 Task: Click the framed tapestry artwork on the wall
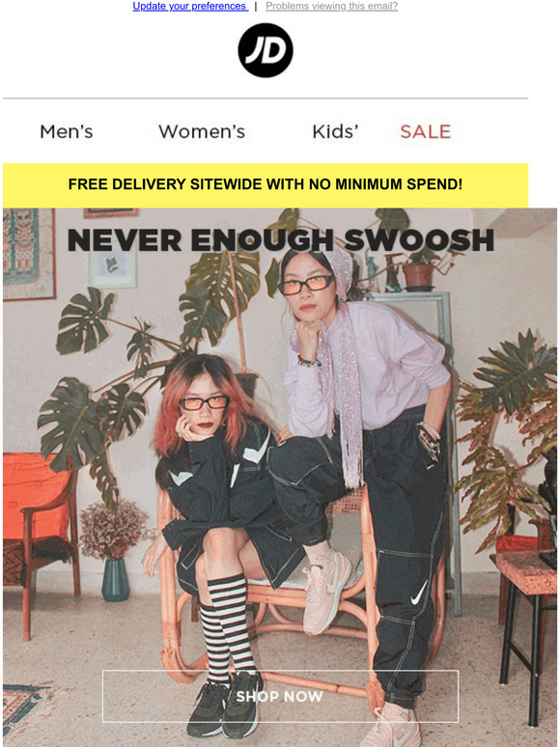pyautogui.click(x=28, y=254)
